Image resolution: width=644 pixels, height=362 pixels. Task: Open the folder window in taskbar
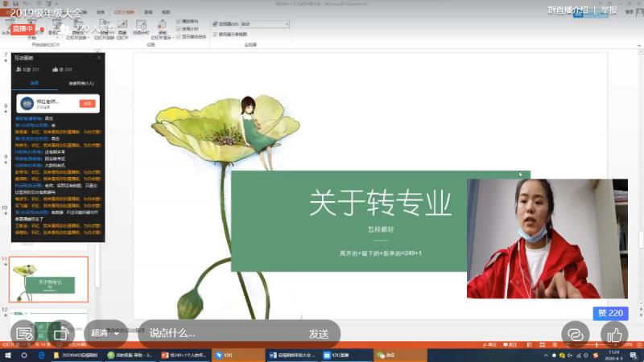tap(76, 356)
